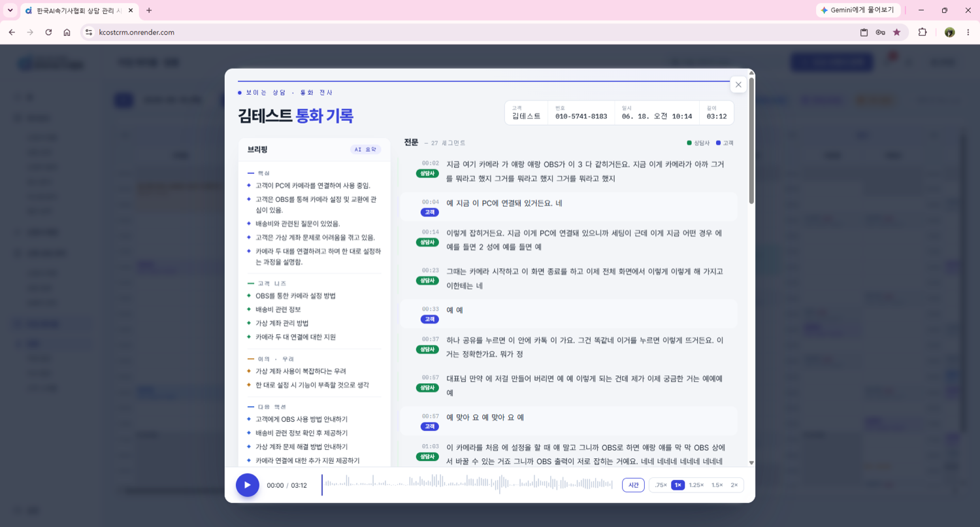Set playback speed to 1.5×
Screen dimensions: 980x527
point(717,485)
